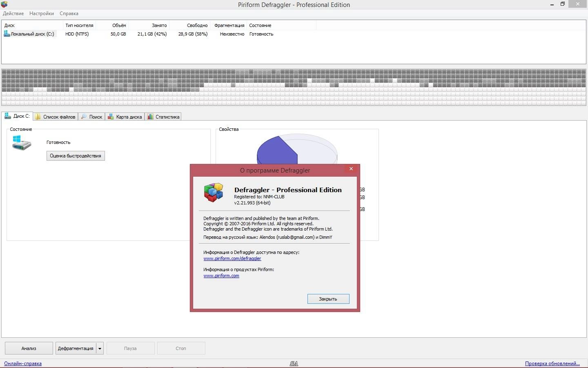Image resolution: width=588 pixels, height=368 pixels.
Task: Click the v2.21.993 (64-bit) version text
Action: (x=252, y=203)
